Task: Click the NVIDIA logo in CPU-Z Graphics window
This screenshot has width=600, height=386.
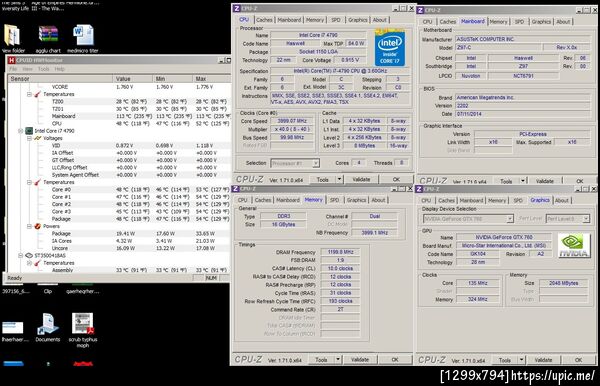Action: [574, 245]
